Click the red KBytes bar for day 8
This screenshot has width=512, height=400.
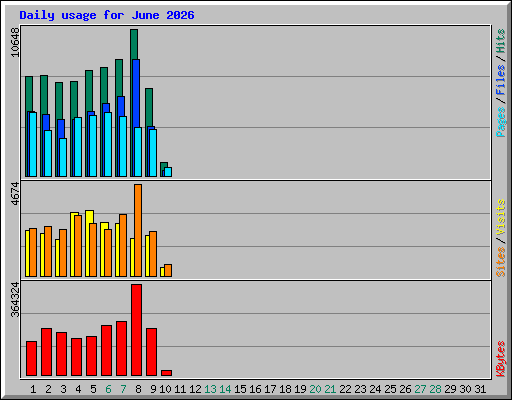point(136,330)
